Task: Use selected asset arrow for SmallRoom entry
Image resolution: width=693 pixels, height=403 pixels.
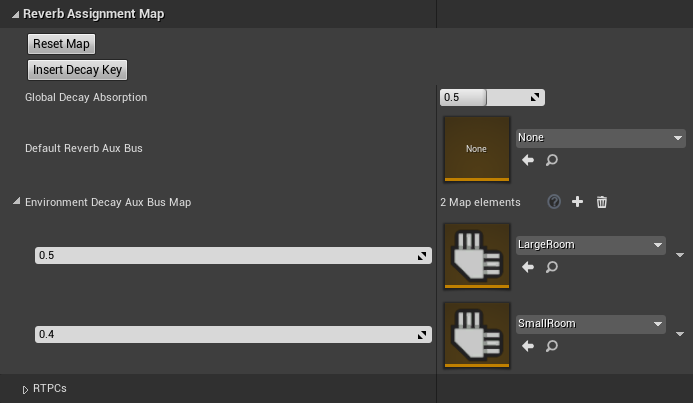Action: pos(528,346)
